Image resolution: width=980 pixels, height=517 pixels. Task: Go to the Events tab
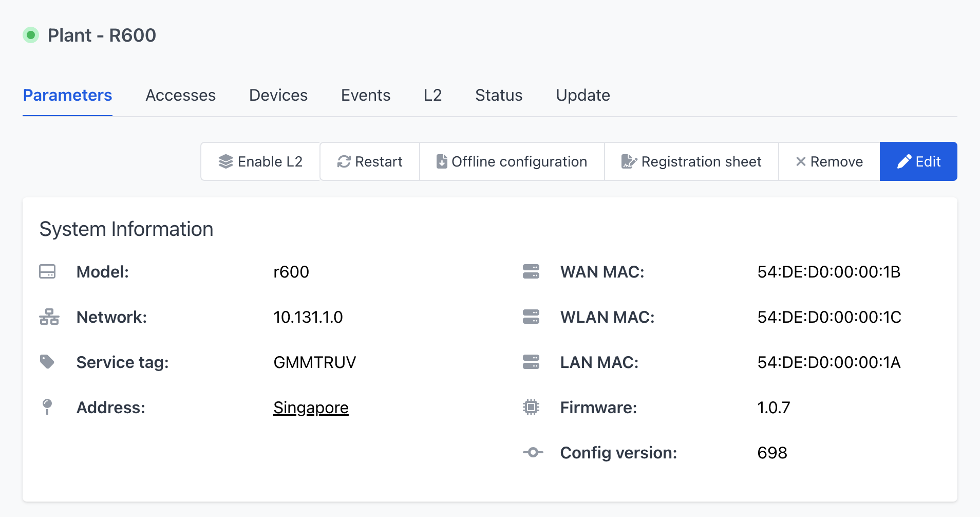366,95
